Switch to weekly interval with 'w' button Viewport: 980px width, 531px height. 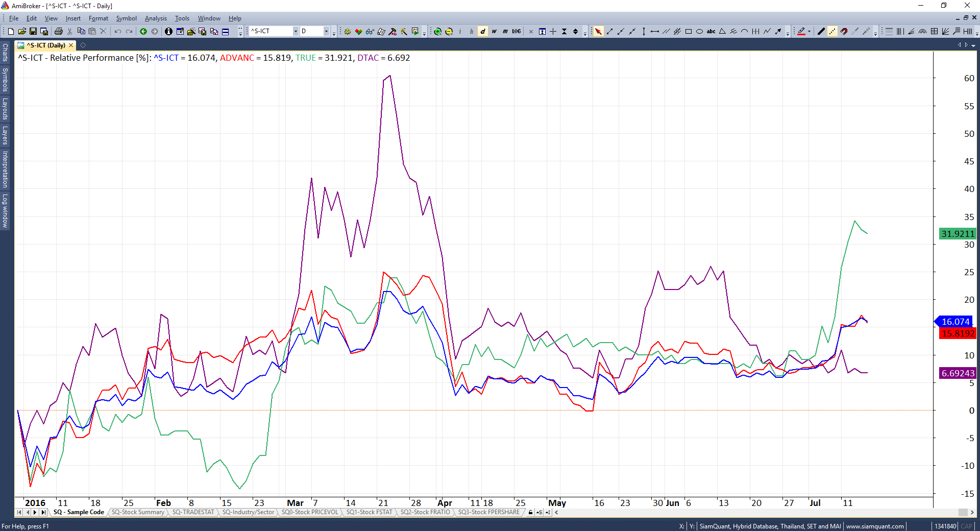(494, 32)
